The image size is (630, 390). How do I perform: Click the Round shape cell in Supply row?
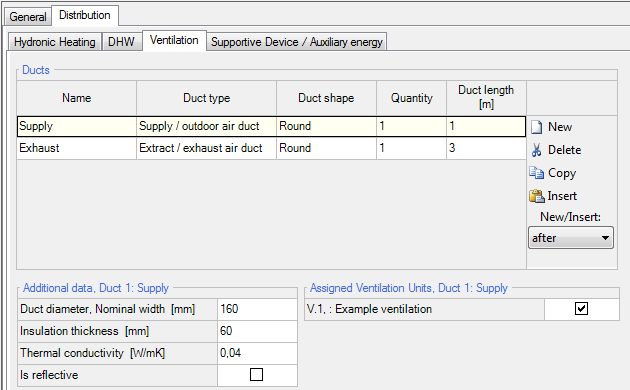(326, 126)
